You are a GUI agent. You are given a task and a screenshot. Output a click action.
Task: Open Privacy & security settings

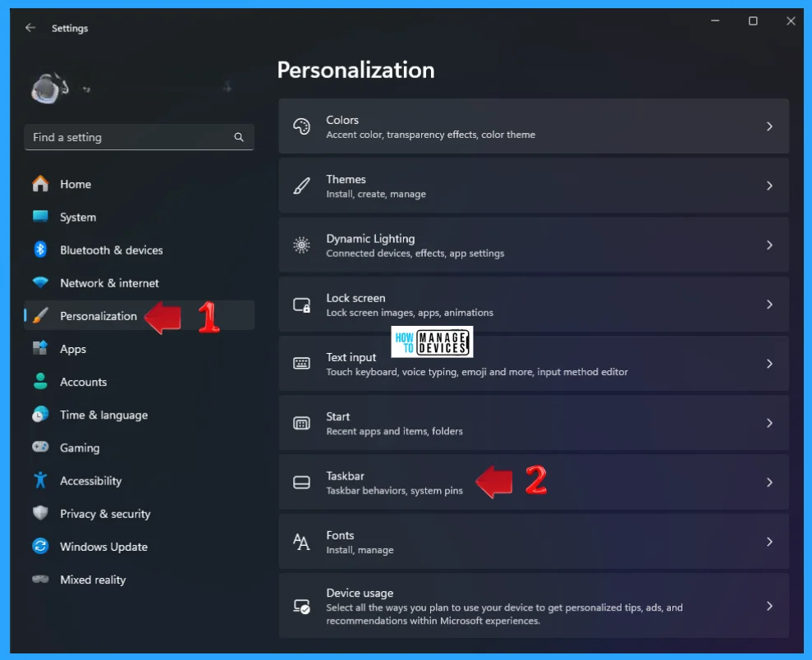pos(139,514)
